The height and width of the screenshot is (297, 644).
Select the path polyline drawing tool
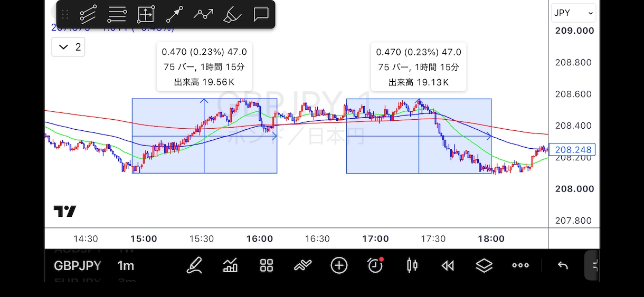coord(203,14)
